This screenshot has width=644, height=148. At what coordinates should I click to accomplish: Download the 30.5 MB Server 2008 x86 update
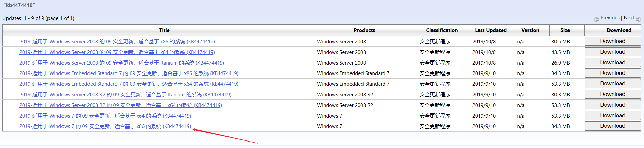coord(613,41)
